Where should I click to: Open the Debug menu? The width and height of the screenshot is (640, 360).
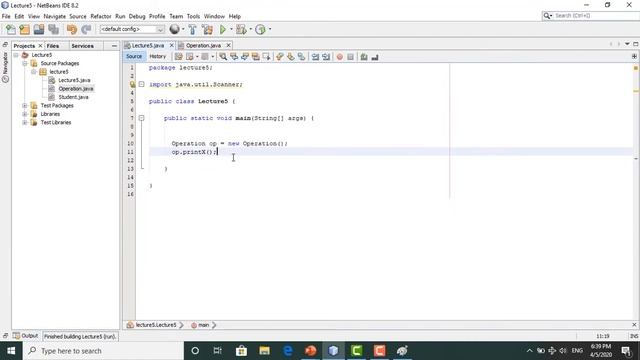pyautogui.click(x=137, y=16)
